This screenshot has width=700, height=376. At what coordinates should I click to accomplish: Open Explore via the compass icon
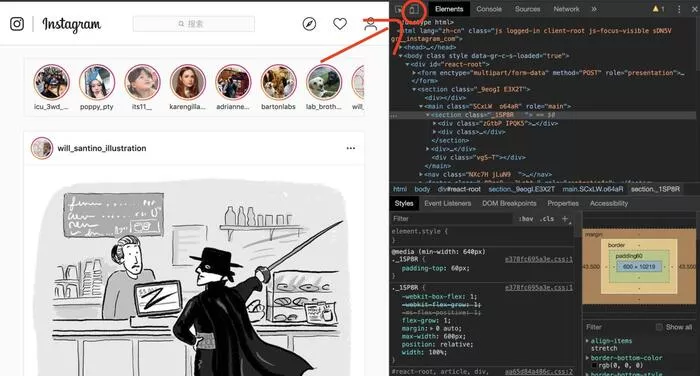(309, 24)
